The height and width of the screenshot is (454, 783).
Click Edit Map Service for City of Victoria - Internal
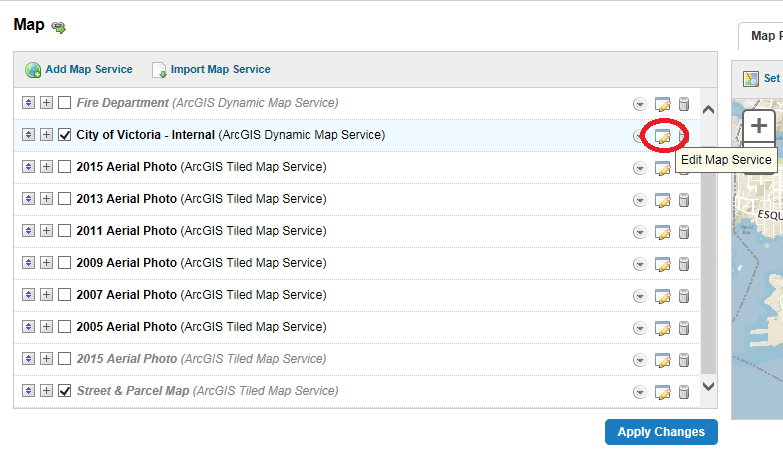click(x=662, y=136)
